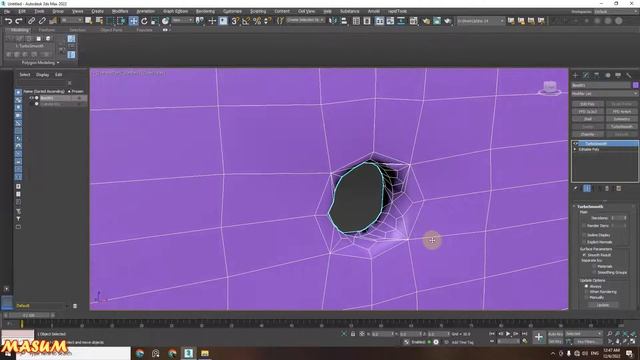Toggle Render Iters checkbox
Viewport: 640px width, 360px height.
584,225
